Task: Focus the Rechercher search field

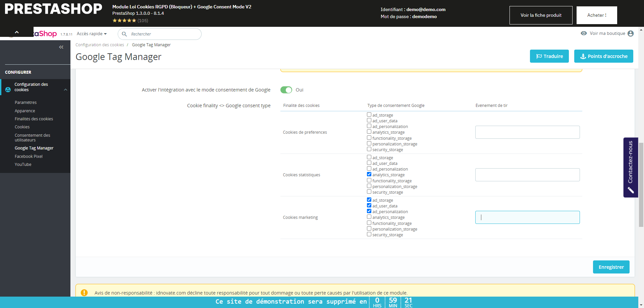Action: (160, 34)
